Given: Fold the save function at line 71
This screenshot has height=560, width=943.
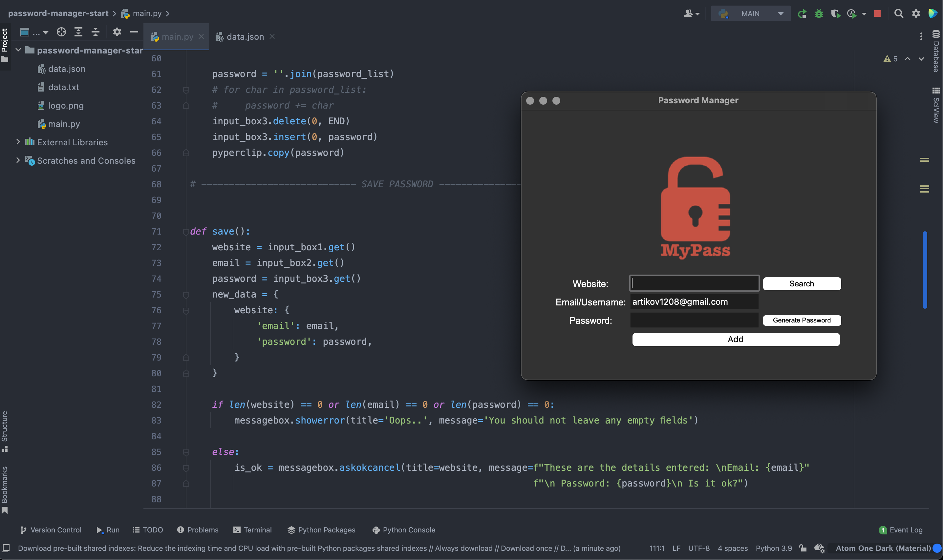Looking at the screenshot, I should click(186, 232).
